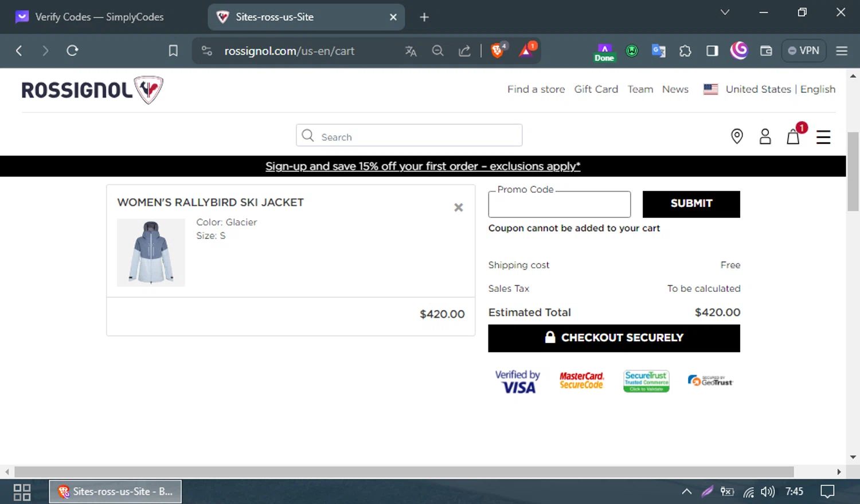The image size is (860, 504).
Task: Open the Google Translate extension icon
Action: pyautogui.click(x=659, y=51)
